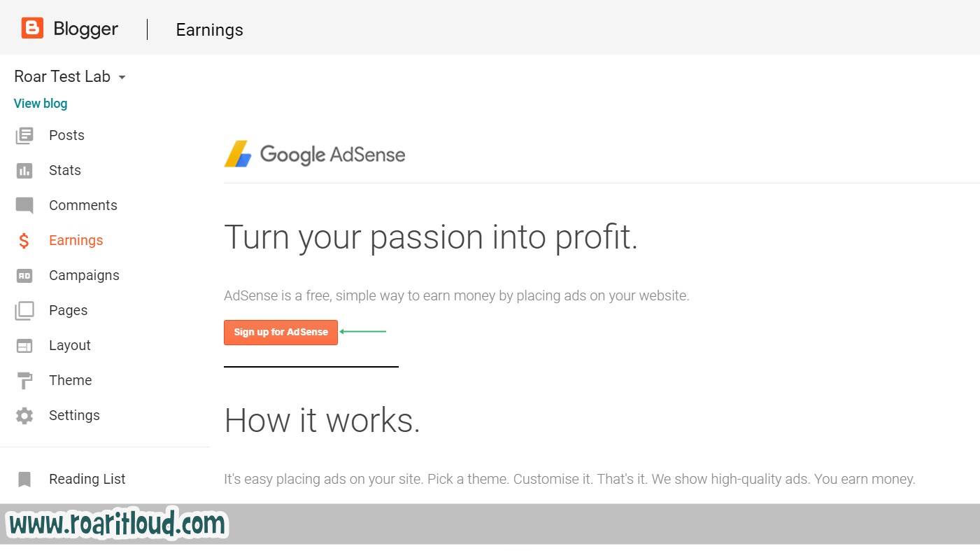The image size is (980, 551).
Task: Click the Earnings dollar sign icon
Action: 24,240
